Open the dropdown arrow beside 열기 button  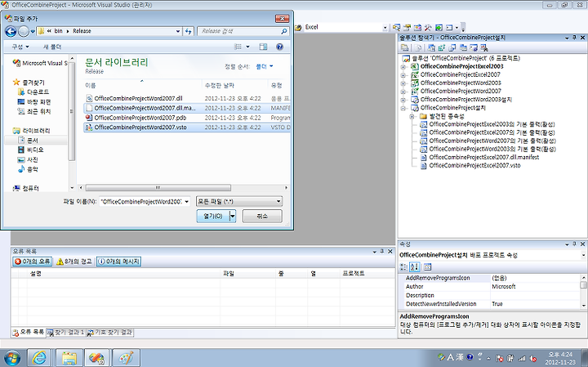click(233, 216)
